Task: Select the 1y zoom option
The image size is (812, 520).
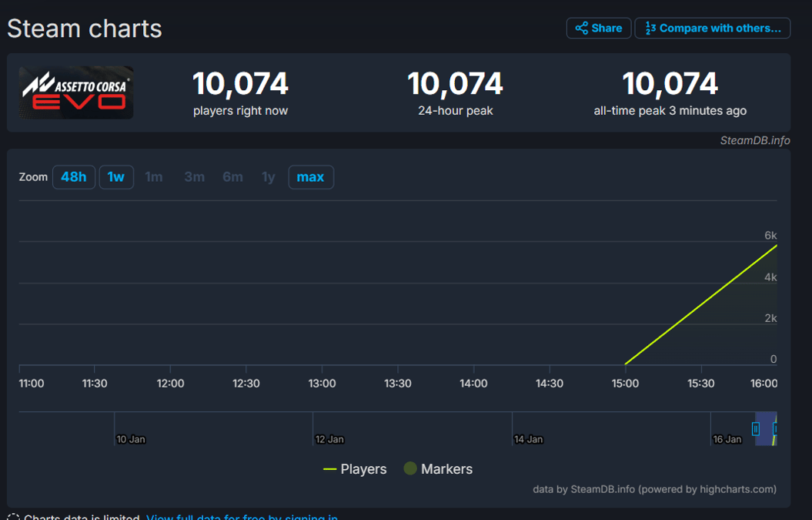Action: pos(269,176)
